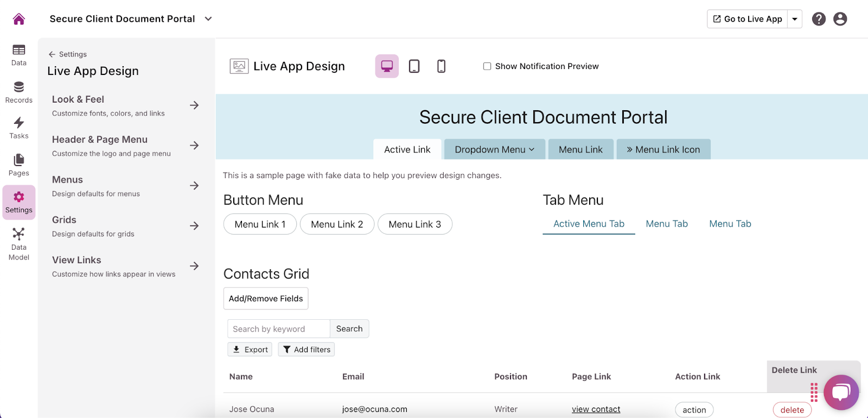Open the Data Model section
The height and width of the screenshot is (418, 868).
click(x=19, y=244)
